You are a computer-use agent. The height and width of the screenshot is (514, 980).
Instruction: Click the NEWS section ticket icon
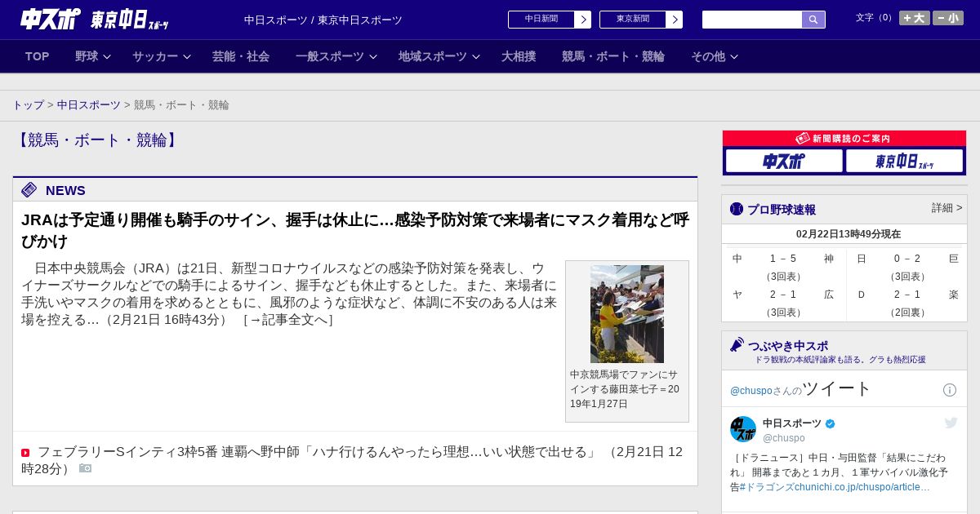pos(29,190)
